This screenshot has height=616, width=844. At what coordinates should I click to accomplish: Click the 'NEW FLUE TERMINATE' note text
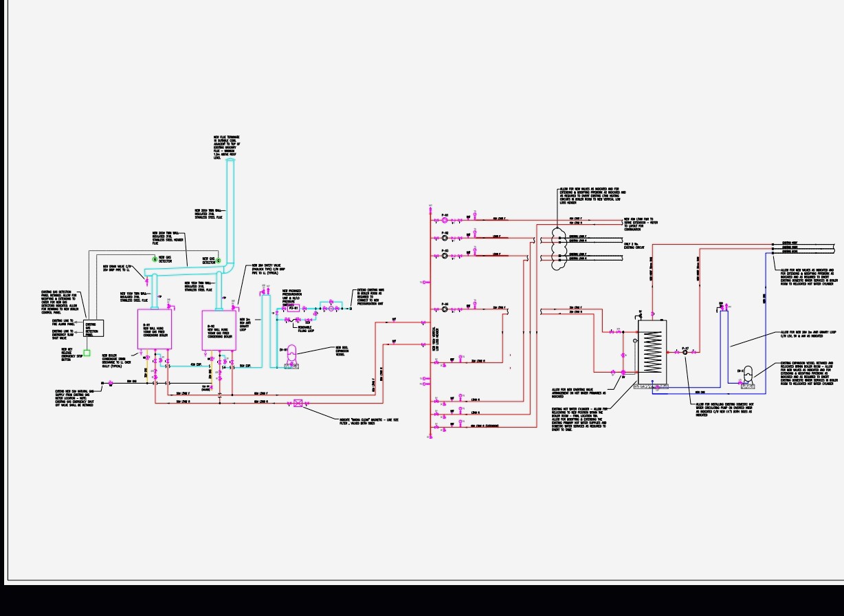[x=227, y=147]
